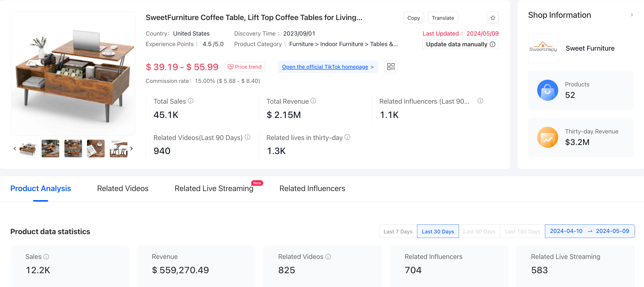The height and width of the screenshot is (287, 644).
Task: Select the fourth tabletop detail thumbnail
Action: (96, 149)
